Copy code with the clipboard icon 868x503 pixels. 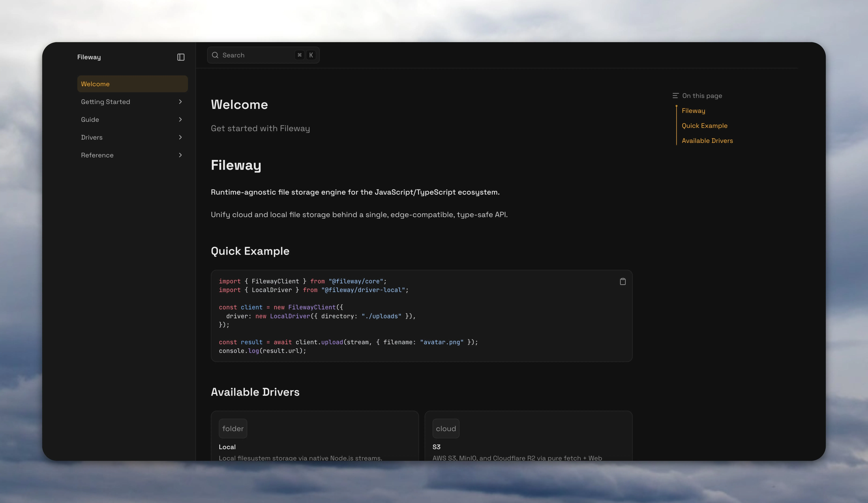pos(623,282)
